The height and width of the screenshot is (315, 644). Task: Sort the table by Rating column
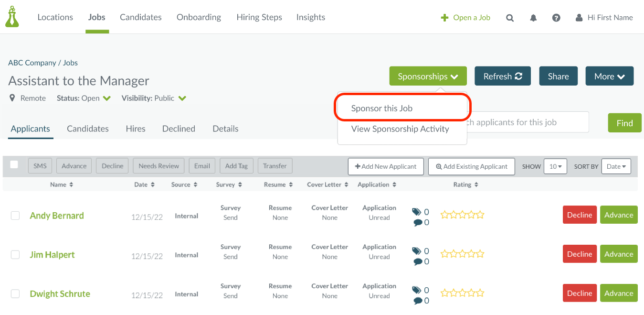465,185
